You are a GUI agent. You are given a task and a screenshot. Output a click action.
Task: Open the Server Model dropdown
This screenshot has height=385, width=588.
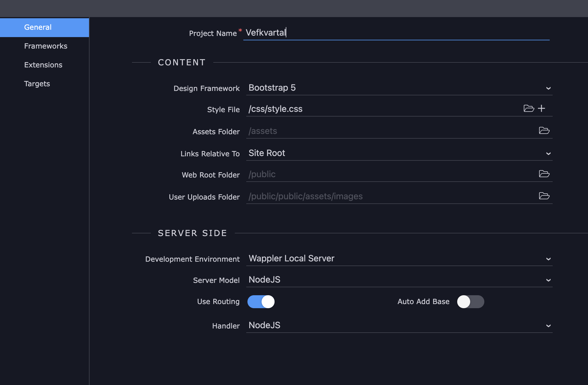click(399, 280)
